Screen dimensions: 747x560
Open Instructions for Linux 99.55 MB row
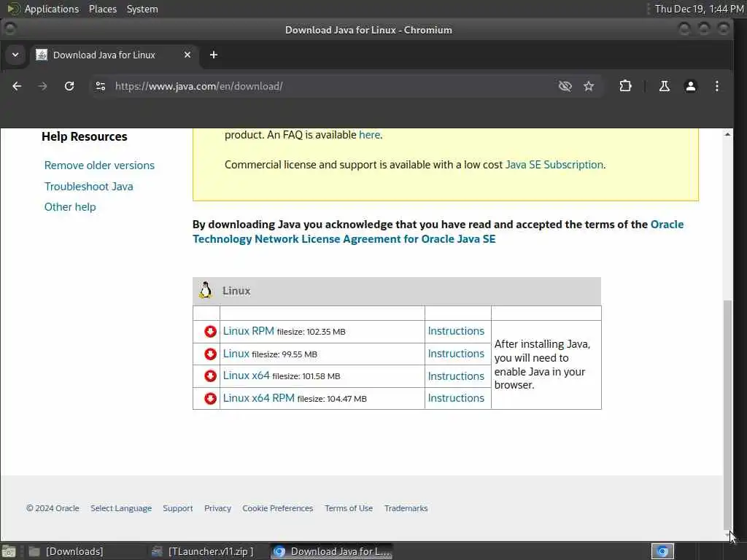[x=456, y=354]
